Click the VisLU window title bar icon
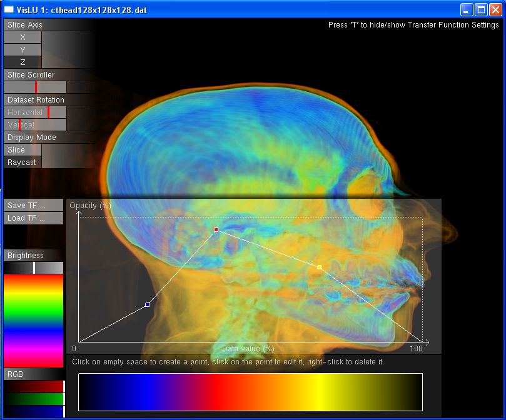Screen dimensions: 506x420 coord(9,10)
